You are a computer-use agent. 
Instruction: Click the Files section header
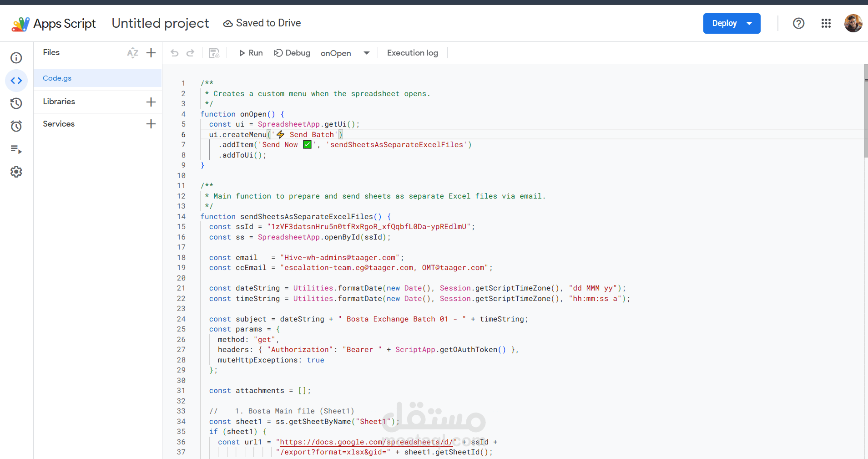click(51, 52)
